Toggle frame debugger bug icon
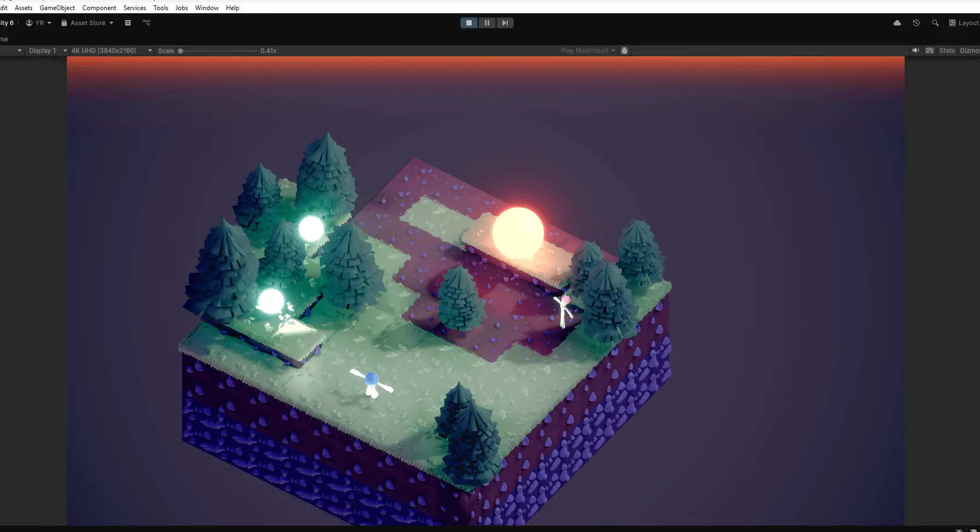 pyautogui.click(x=625, y=50)
